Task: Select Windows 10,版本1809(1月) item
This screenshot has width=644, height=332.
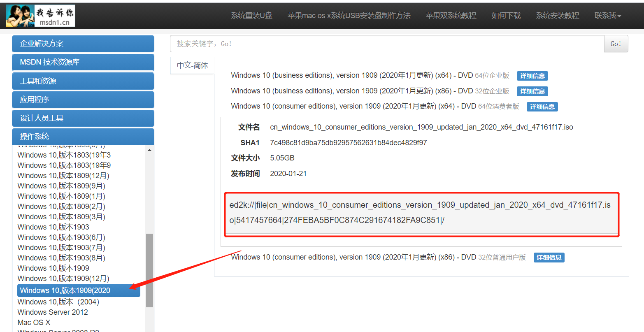Action: pos(61,196)
